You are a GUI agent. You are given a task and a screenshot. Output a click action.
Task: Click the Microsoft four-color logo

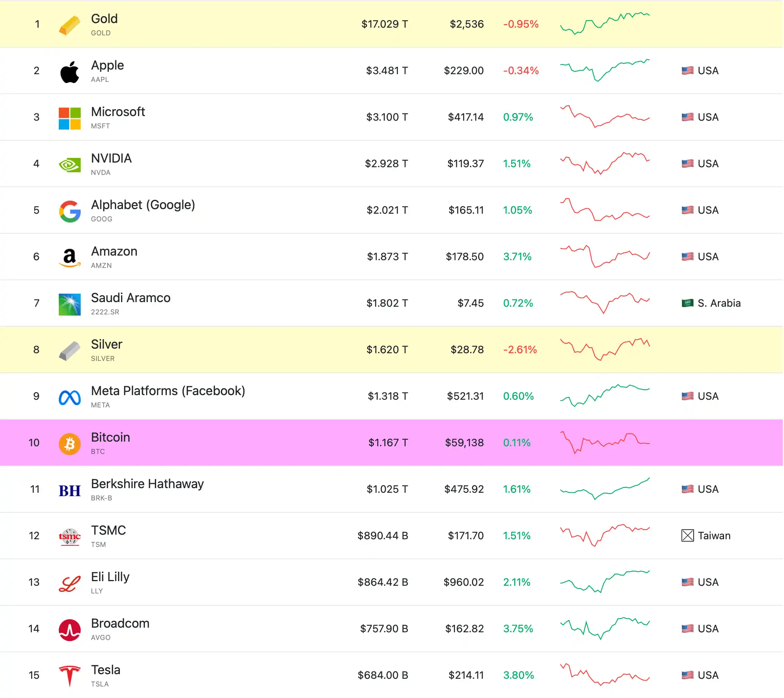[70, 118]
